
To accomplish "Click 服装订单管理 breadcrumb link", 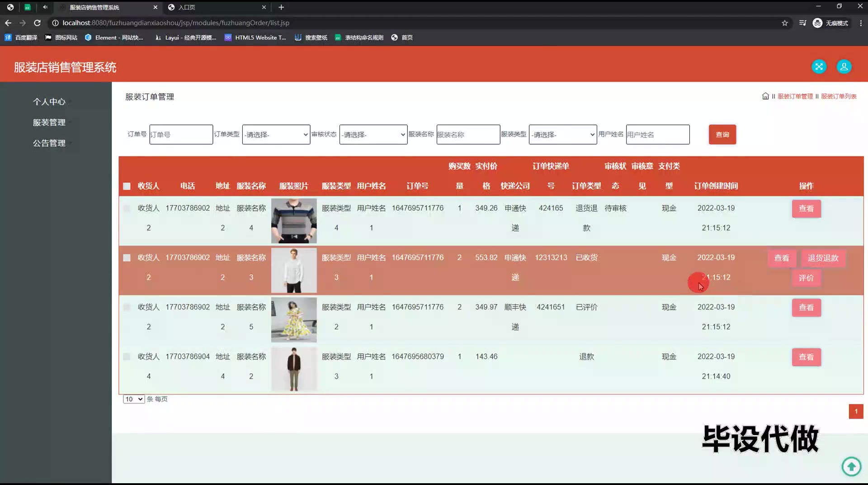I will (795, 96).
